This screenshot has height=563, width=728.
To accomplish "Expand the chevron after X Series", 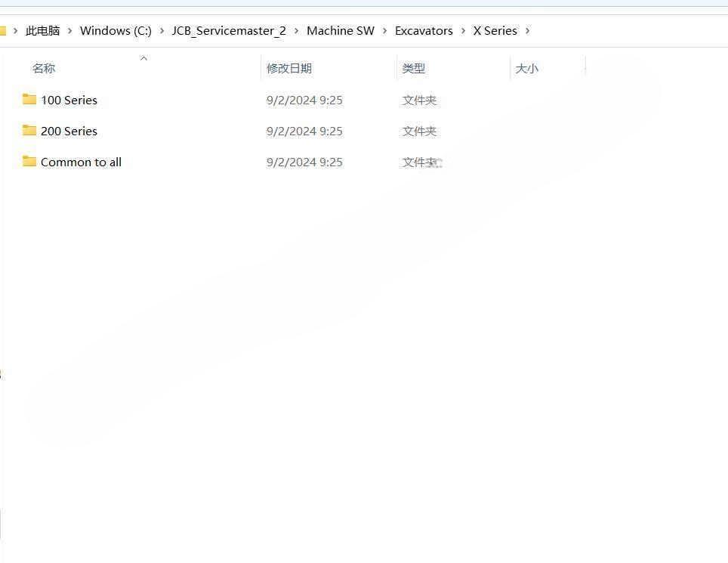I will tap(529, 30).
